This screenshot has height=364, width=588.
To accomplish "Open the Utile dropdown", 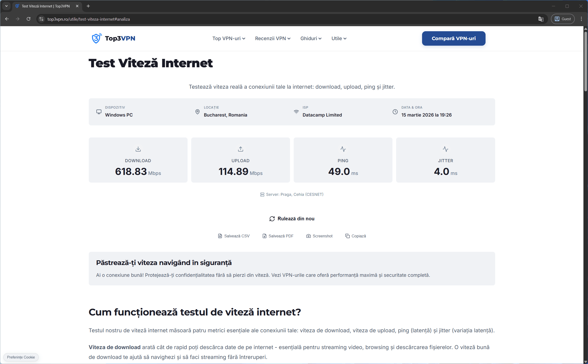I will tap(338, 38).
